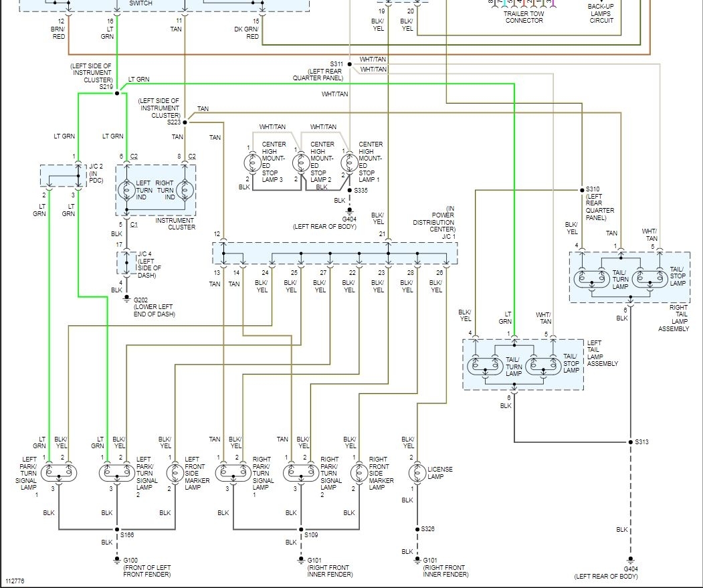Screen dimensions: 703x588
Task: Click the Right Turn Indicator bulb symbol
Action: click(185, 191)
